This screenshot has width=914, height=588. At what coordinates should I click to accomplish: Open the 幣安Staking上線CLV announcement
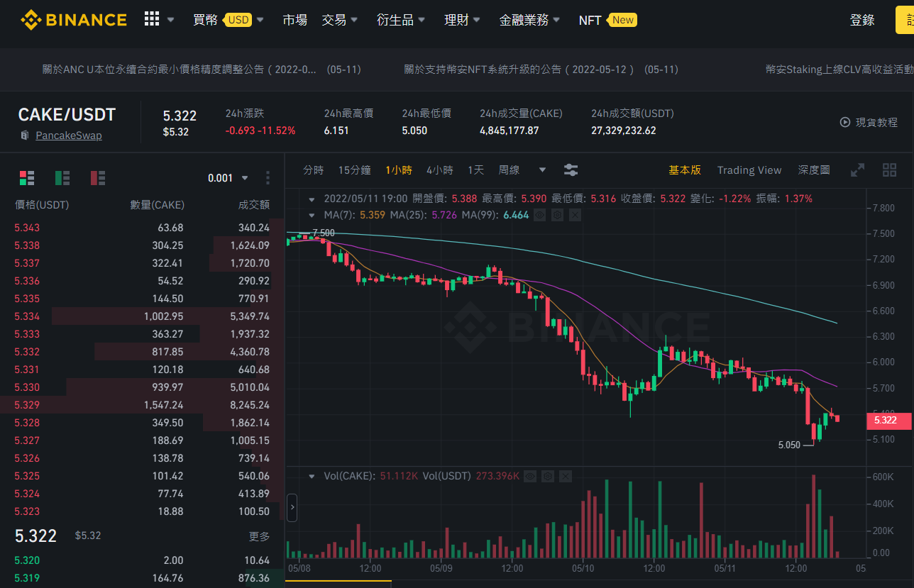point(839,70)
